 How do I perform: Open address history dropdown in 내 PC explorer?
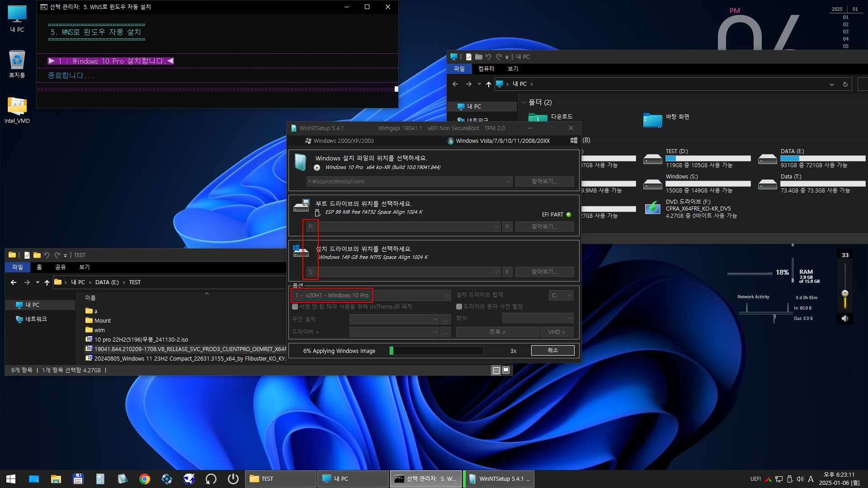click(832, 84)
